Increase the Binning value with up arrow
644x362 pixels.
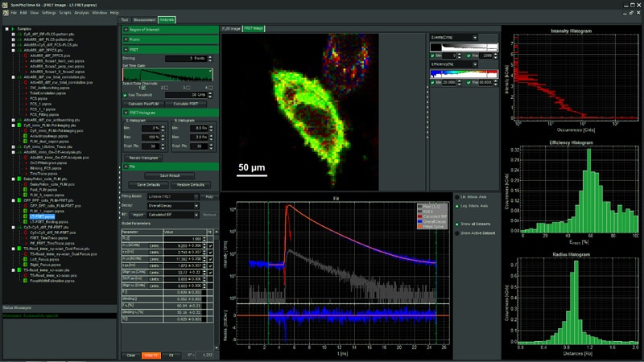pyautogui.click(x=211, y=57)
